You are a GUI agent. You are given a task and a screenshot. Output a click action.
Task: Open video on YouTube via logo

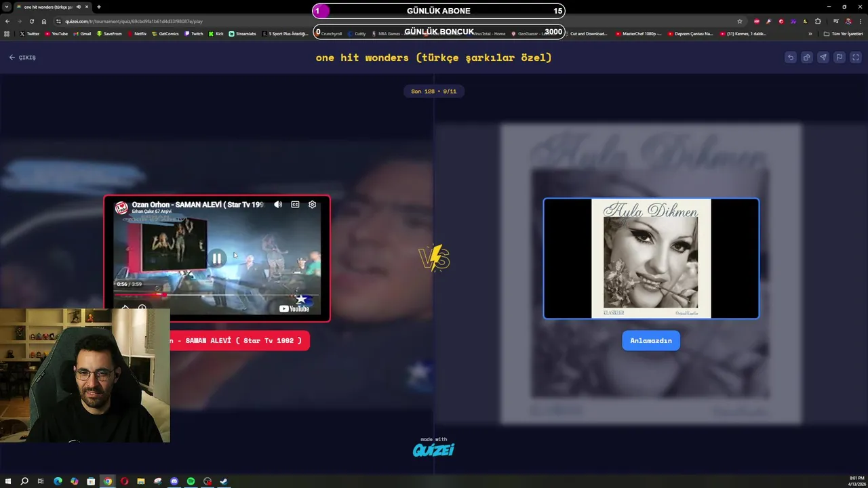pos(294,308)
